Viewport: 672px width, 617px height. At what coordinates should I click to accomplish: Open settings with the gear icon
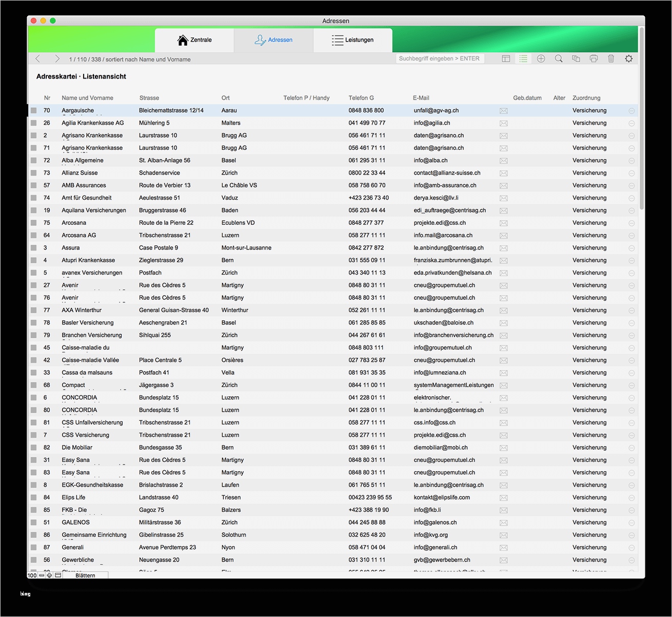pos(629,59)
